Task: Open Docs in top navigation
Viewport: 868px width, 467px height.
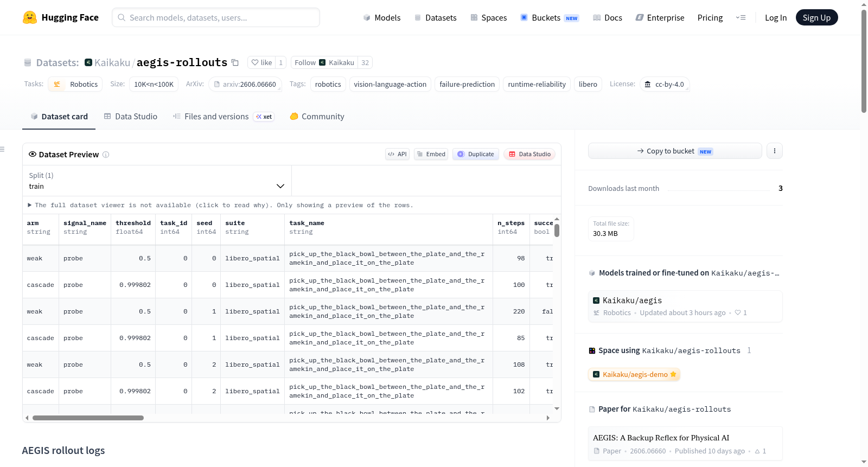Action: point(608,17)
